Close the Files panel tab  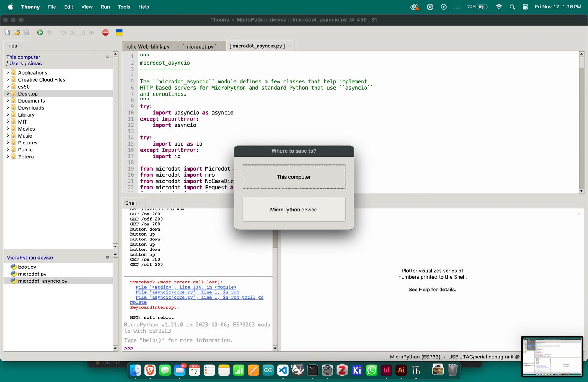click(x=21, y=46)
